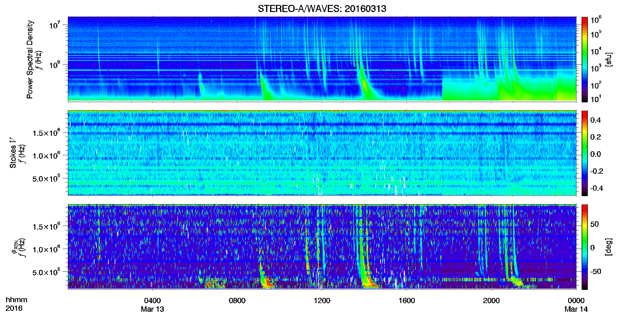Image resolution: width=644 pixels, height=332 pixels.
Task: Click the 2016 year label
Action: [14, 308]
